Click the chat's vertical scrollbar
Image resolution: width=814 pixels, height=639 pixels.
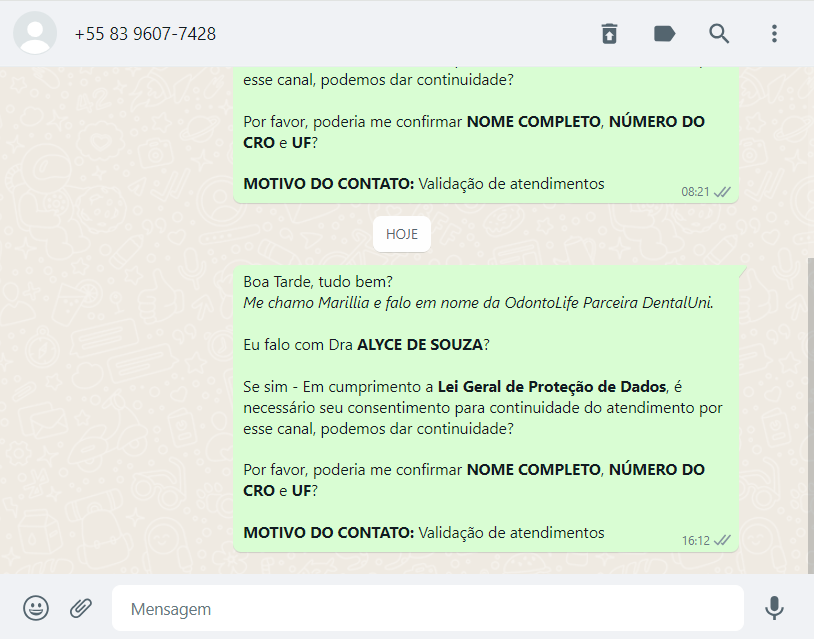tap(810, 415)
